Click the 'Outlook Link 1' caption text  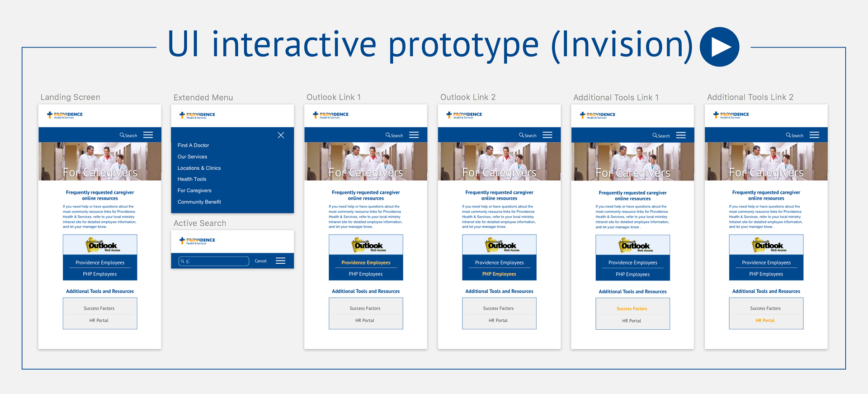(x=334, y=97)
